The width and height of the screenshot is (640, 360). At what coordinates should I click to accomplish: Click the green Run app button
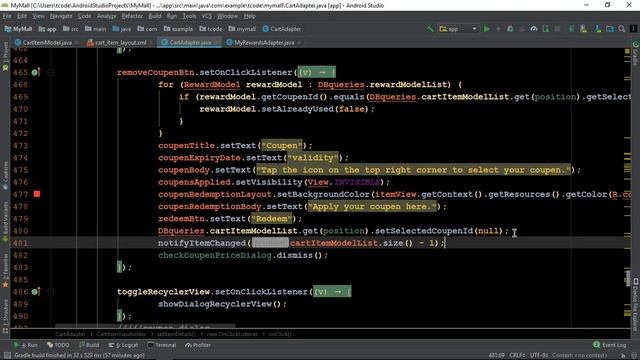487,29
